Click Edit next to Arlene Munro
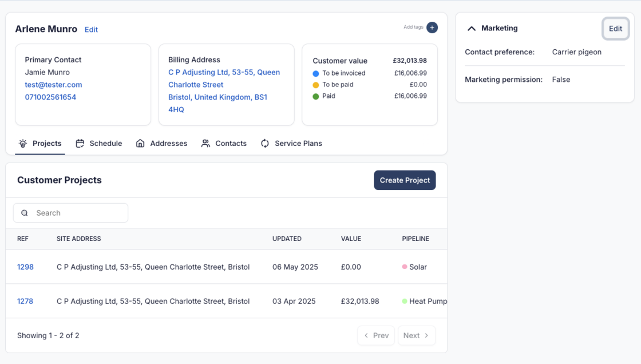The height and width of the screenshot is (364, 641). [x=91, y=30]
